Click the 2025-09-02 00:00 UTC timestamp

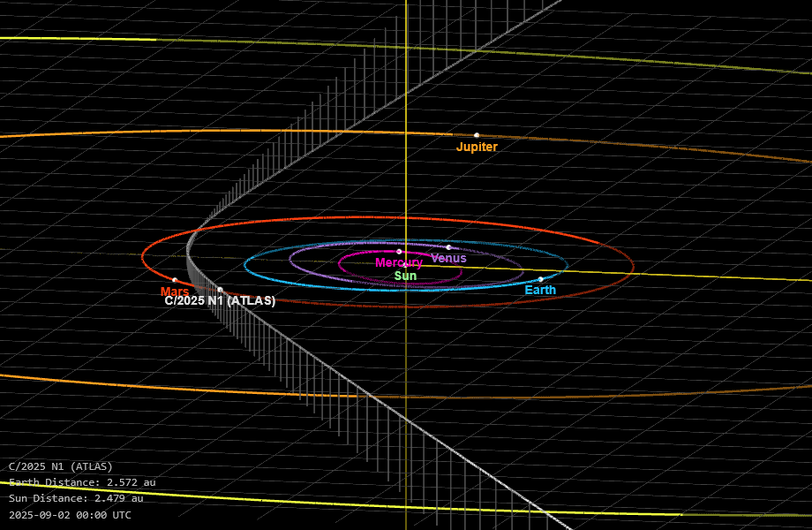[70, 514]
